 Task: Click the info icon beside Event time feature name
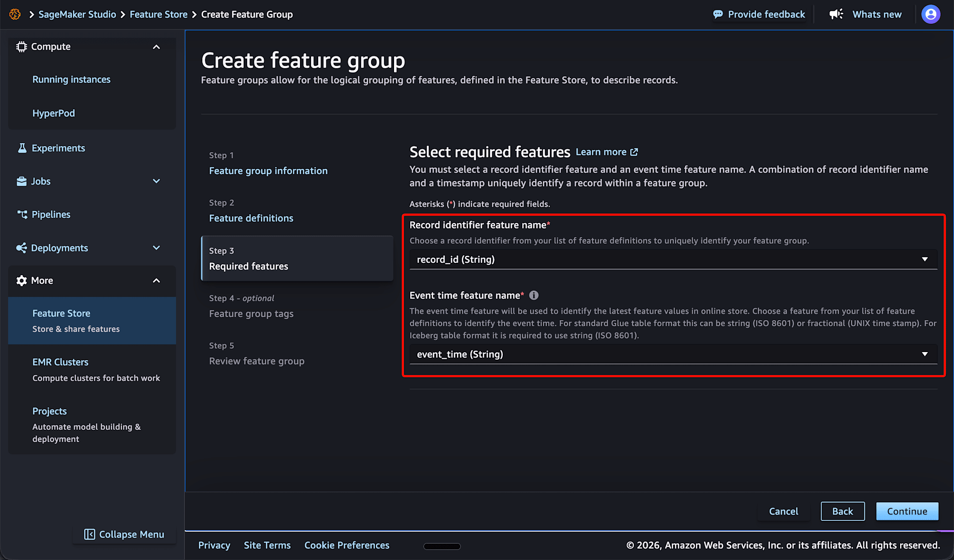pyautogui.click(x=534, y=295)
